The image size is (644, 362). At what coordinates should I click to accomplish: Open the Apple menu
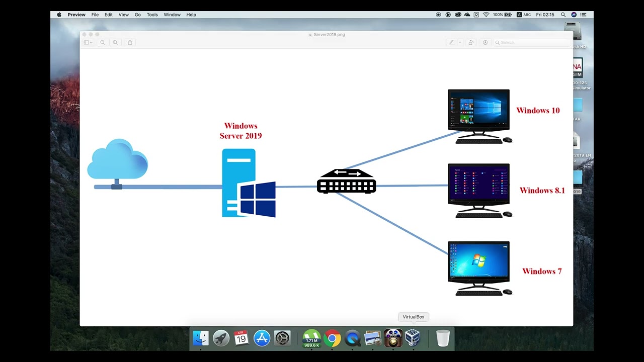coord(59,15)
